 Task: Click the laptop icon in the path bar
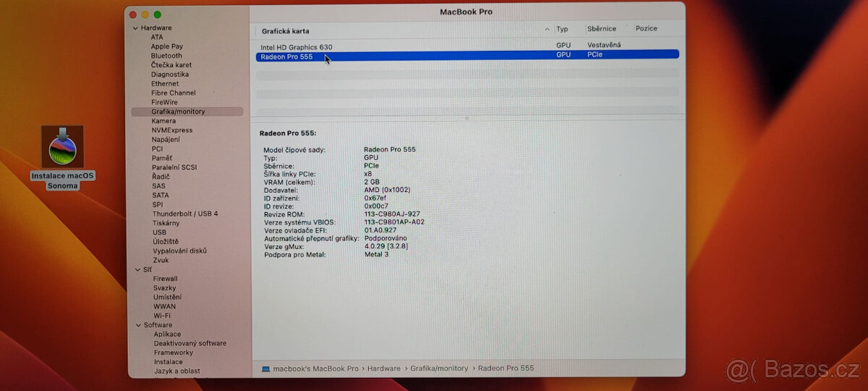265,369
